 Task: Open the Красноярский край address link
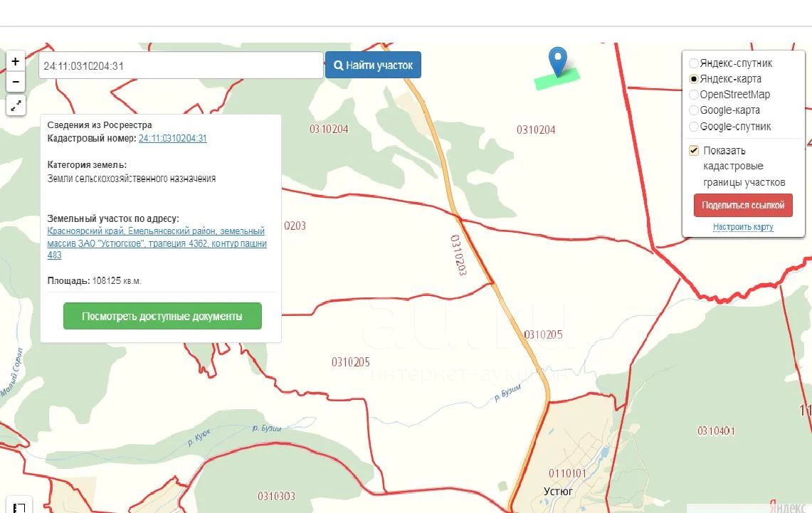(157, 243)
